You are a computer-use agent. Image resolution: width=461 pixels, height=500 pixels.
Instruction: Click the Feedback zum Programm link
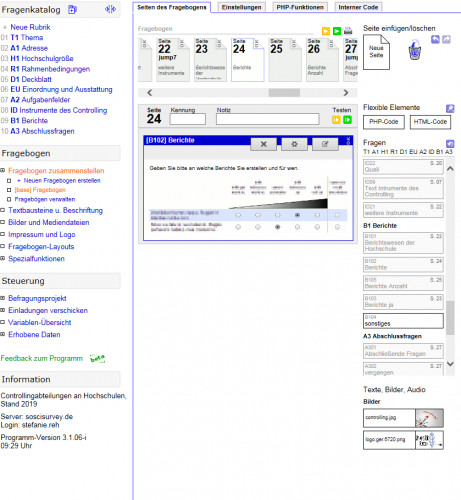pyautogui.click(x=42, y=358)
